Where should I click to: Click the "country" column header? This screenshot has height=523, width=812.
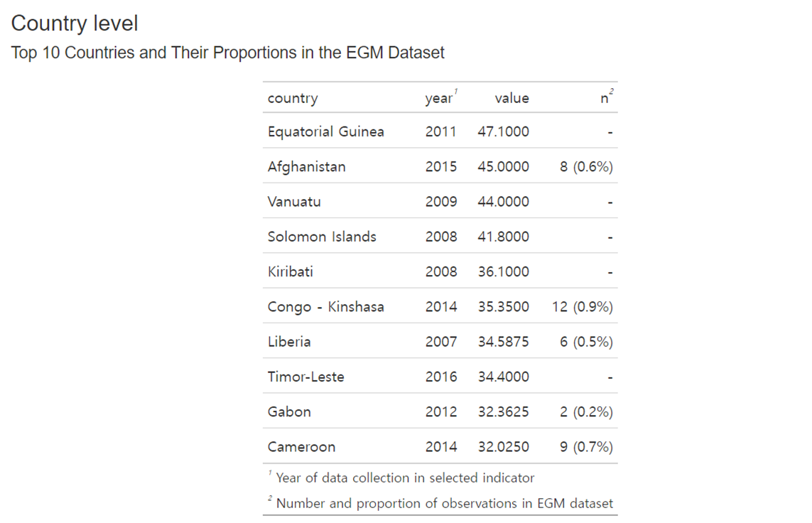coord(293,99)
